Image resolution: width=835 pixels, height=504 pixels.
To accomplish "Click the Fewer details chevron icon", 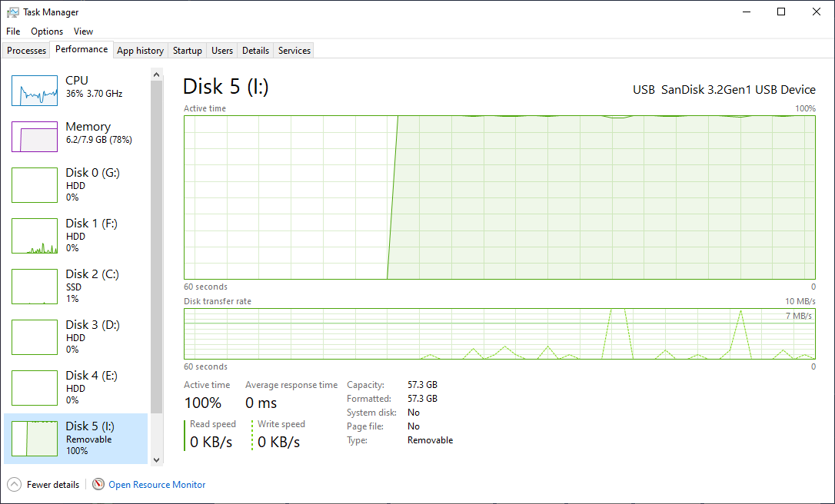I will click(x=15, y=484).
